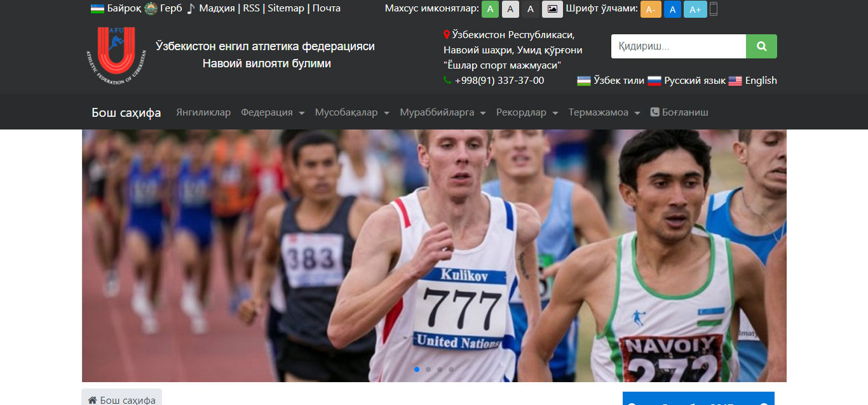Click the mobile version phone icon
The image size is (868, 405).
point(714,9)
